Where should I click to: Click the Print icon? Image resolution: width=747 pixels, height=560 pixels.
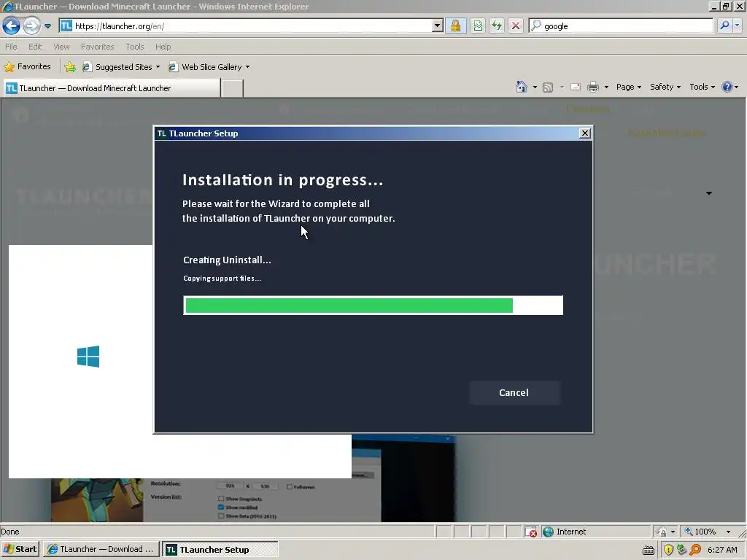[x=592, y=87]
